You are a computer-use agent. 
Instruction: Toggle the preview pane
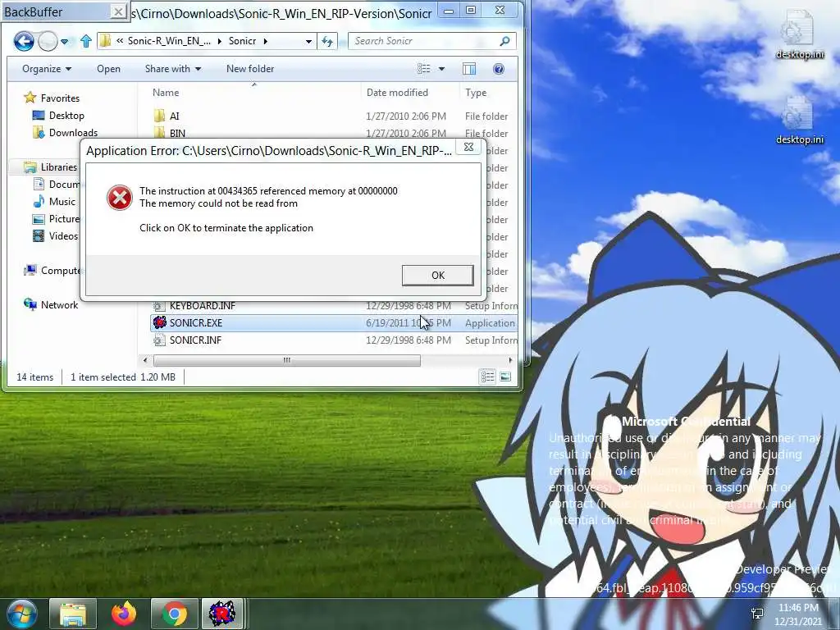click(469, 69)
